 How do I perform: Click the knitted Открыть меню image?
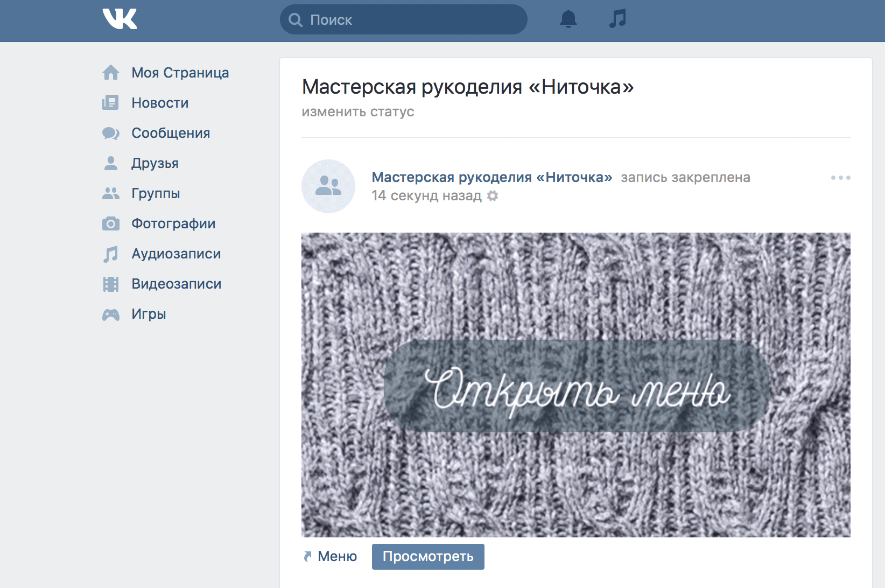coord(575,384)
